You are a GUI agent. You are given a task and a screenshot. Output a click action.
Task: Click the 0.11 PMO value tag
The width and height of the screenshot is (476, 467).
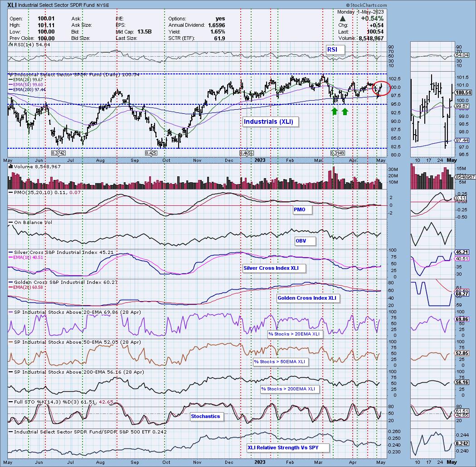pyautogui.click(x=461, y=198)
